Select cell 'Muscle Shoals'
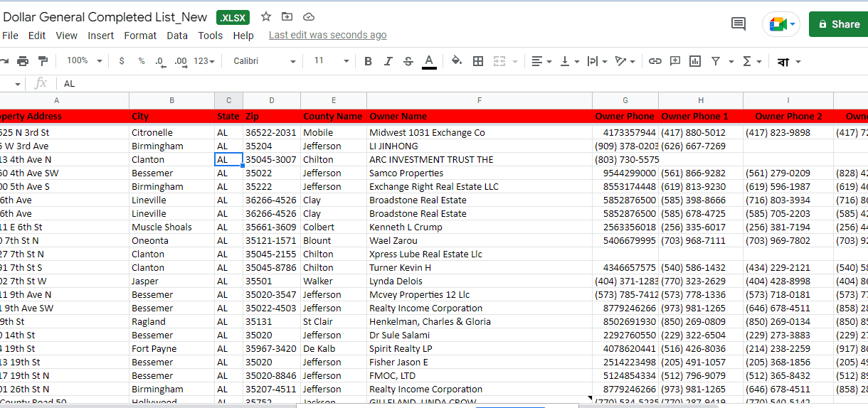The image size is (868, 408). [171, 227]
